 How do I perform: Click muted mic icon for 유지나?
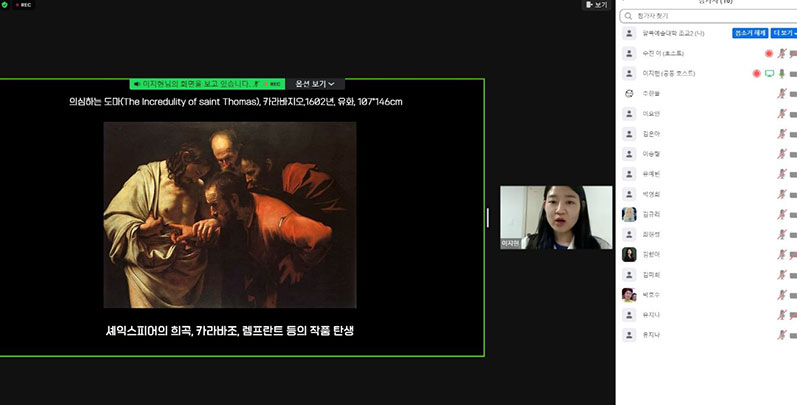(x=782, y=315)
